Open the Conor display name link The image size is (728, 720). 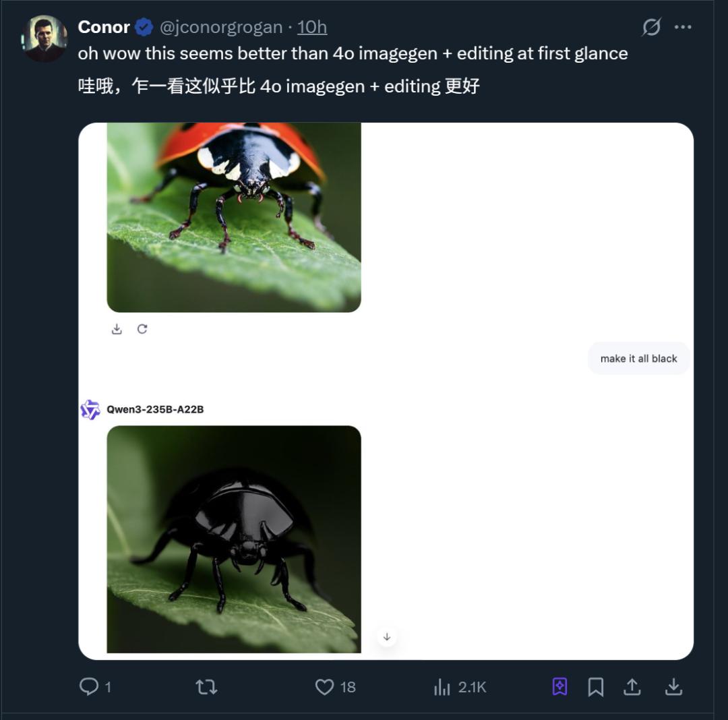pyautogui.click(x=104, y=27)
